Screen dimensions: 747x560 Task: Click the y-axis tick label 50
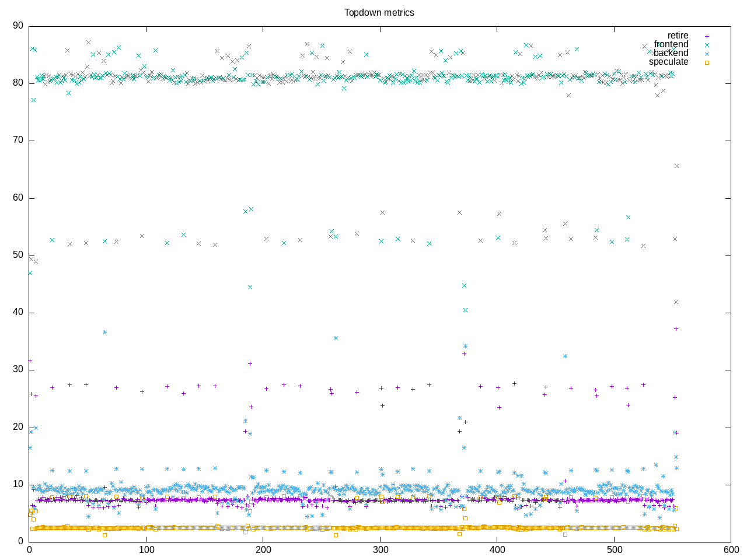pyautogui.click(x=18, y=256)
